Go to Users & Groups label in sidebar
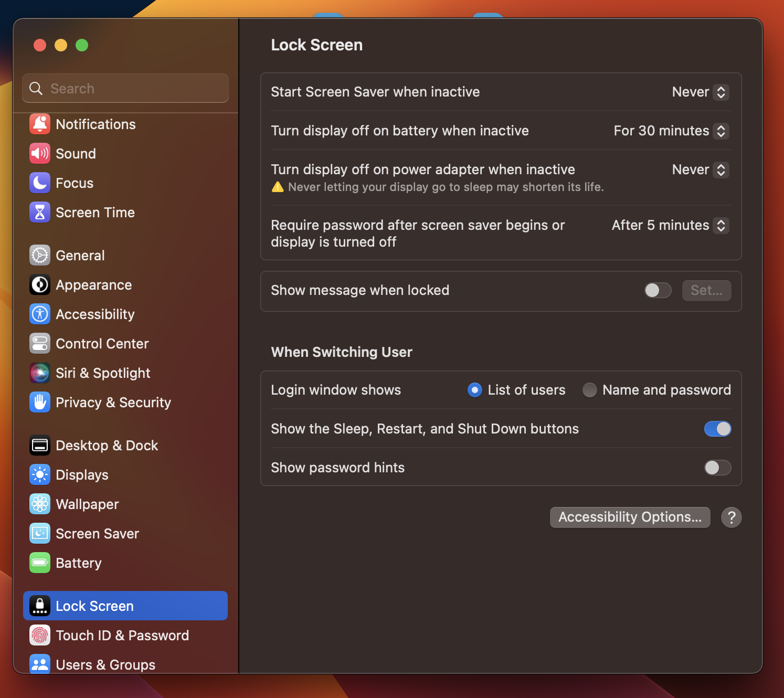The height and width of the screenshot is (698, 784). coord(105,665)
